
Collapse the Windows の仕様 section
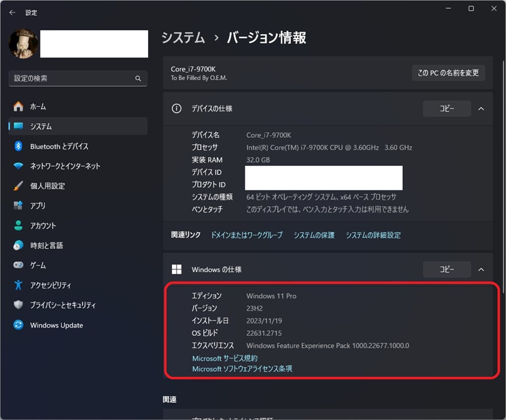(x=481, y=269)
